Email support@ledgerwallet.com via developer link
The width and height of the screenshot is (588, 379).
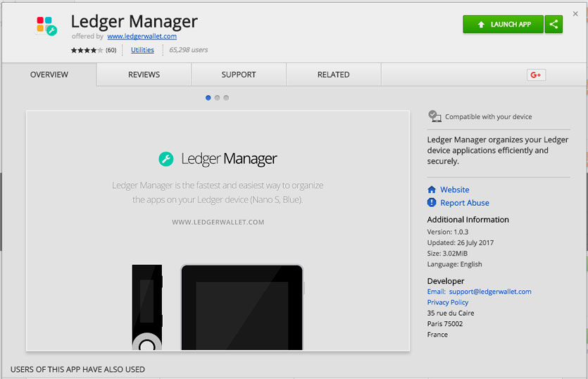[491, 292]
